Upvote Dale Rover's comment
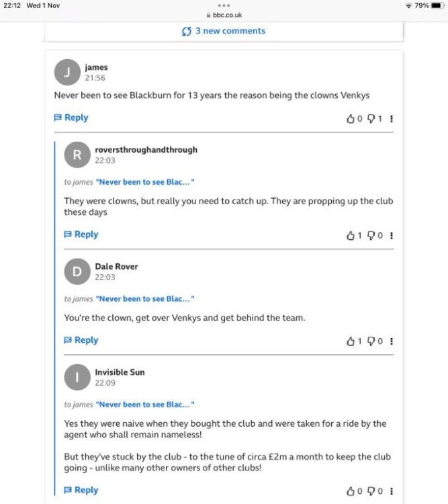Viewport: 448px width, 504px height. (x=350, y=341)
